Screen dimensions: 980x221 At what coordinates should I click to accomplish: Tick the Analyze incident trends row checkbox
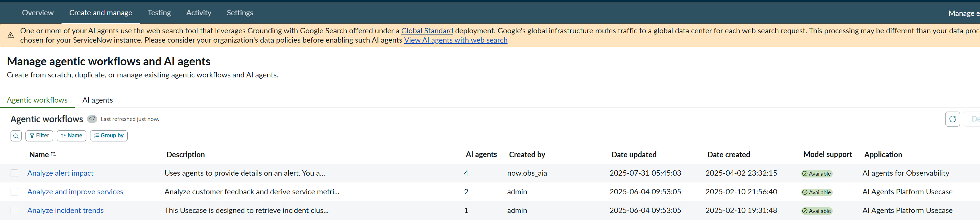(x=15, y=211)
